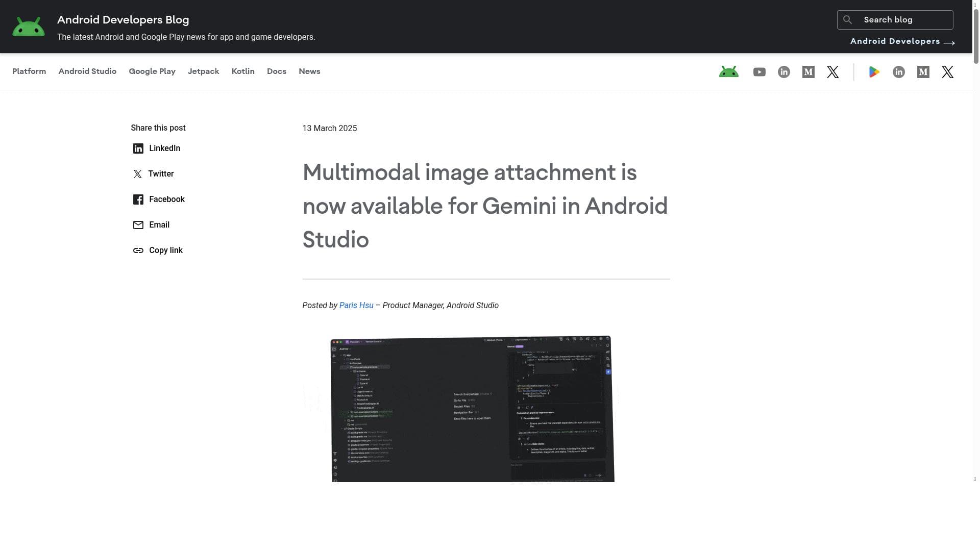
Task: Click the Android Studio screenshot image
Action: point(472,409)
